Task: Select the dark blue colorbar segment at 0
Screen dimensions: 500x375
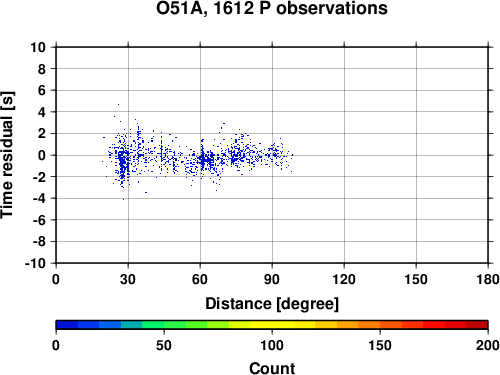Action: pos(67,325)
